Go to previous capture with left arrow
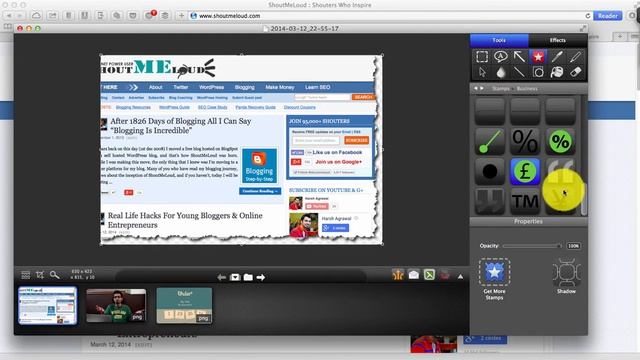The width and height of the screenshot is (640, 360). [x=222, y=278]
